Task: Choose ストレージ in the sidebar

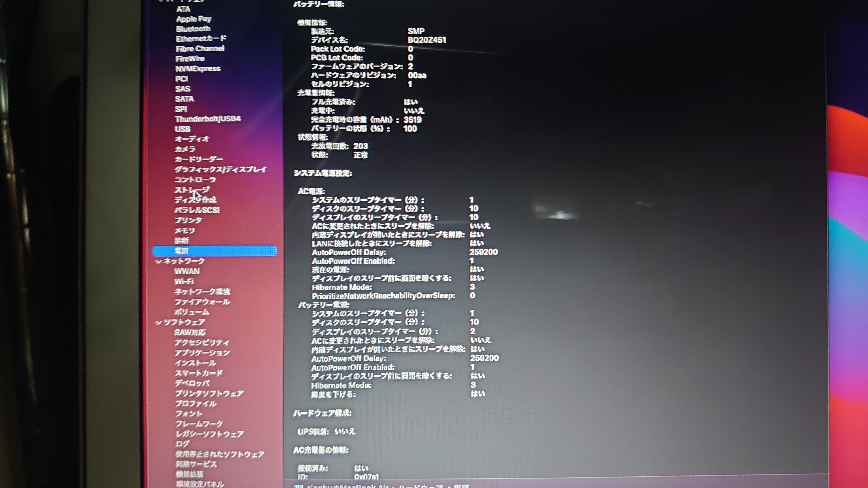Action: (x=192, y=190)
